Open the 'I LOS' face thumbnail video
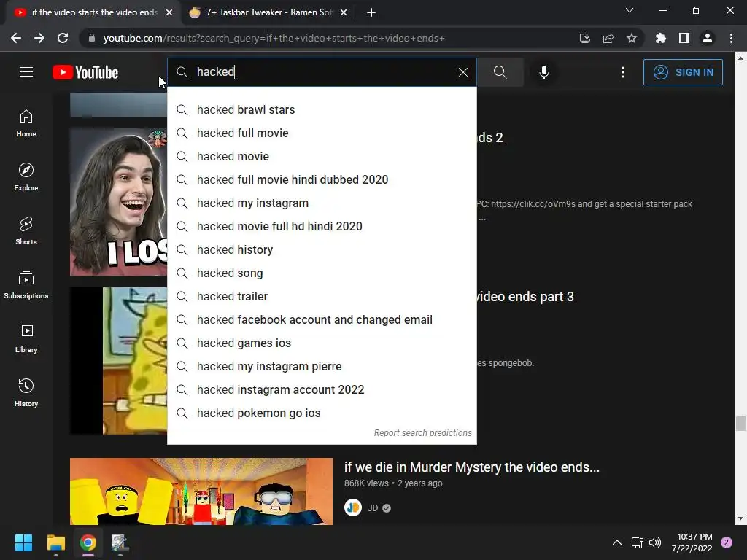747x560 pixels. 119,201
